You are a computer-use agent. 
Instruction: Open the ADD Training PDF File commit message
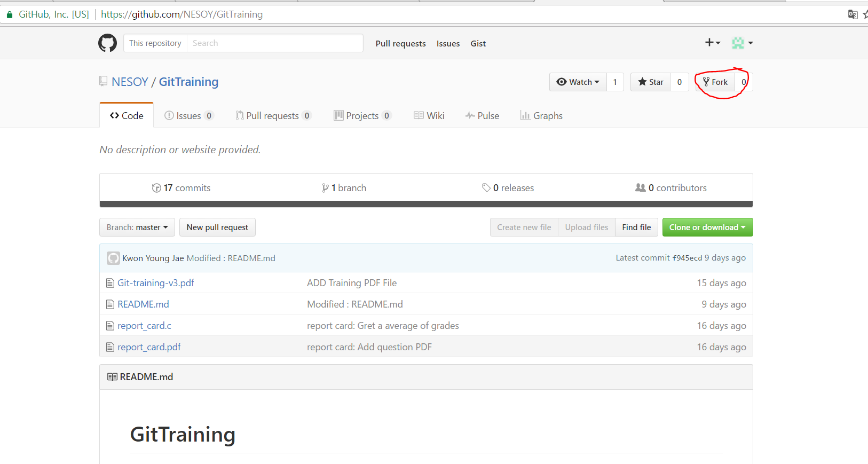(x=352, y=283)
